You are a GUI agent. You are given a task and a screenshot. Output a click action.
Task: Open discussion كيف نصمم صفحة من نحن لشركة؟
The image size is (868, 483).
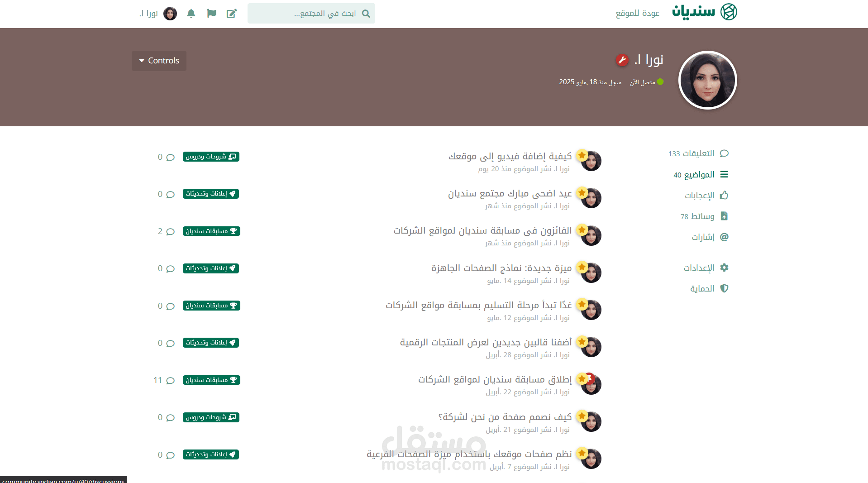coord(505,417)
